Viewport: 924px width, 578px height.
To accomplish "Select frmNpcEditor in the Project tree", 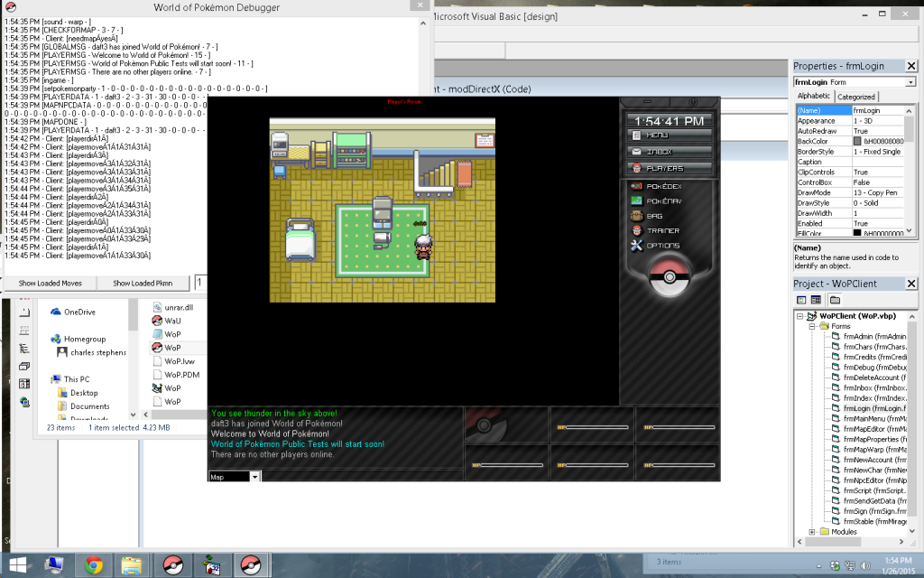I will click(869, 480).
